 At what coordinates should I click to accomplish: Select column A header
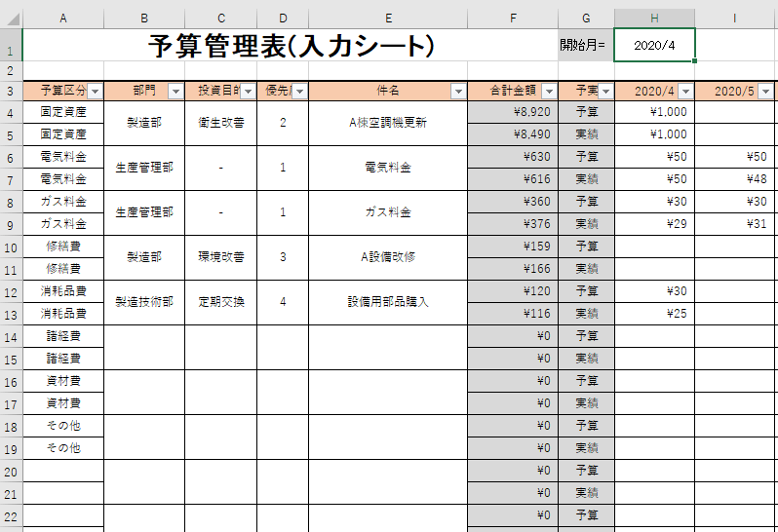coord(63,19)
